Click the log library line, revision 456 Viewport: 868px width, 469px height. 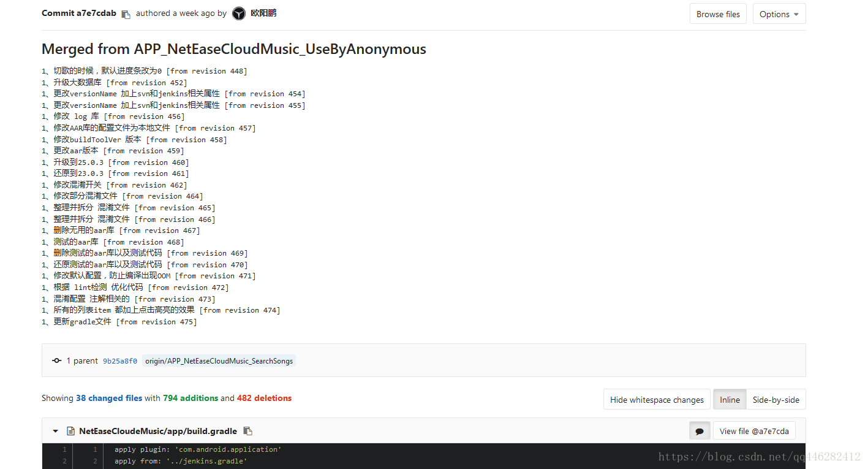113,116
